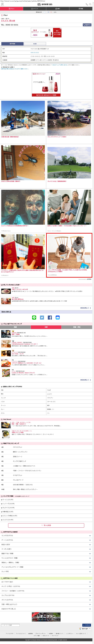94x644 pixels.
Task: Share the page by email icon
Action: click(x=57, y=317)
